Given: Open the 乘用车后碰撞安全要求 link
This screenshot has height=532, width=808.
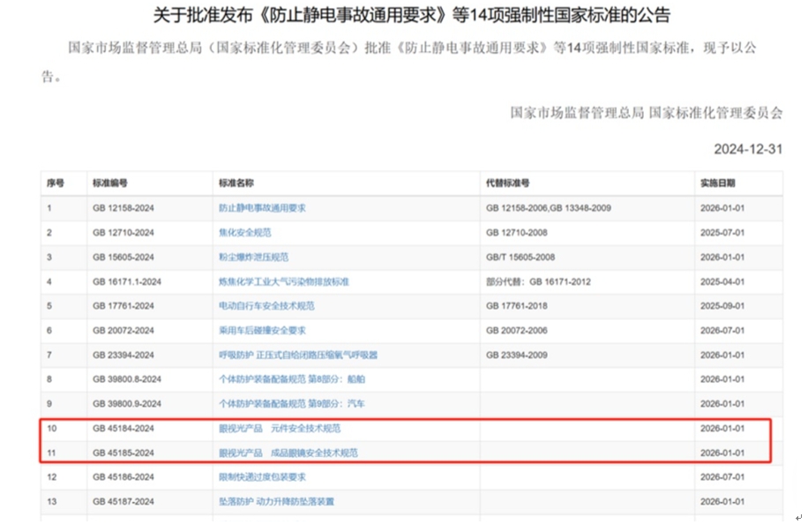Looking at the screenshot, I should coord(262,330).
